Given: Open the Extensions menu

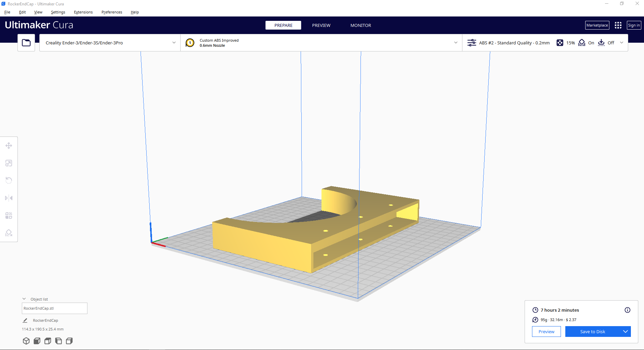Looking at the screenshot, I should (83, 12).
